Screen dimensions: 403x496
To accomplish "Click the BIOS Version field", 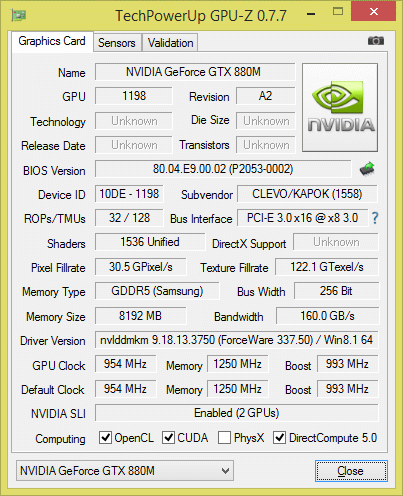I will 223,169.
